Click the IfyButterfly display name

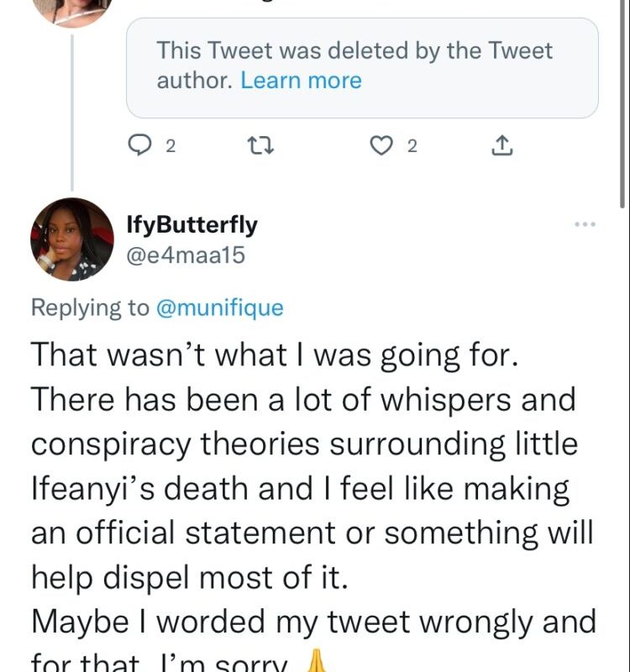pos(191,225)
